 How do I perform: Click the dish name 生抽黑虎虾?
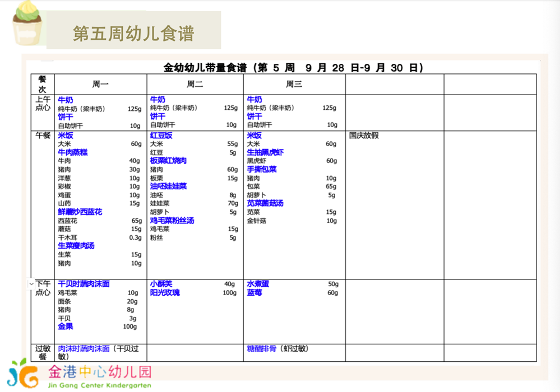point(265,152)
